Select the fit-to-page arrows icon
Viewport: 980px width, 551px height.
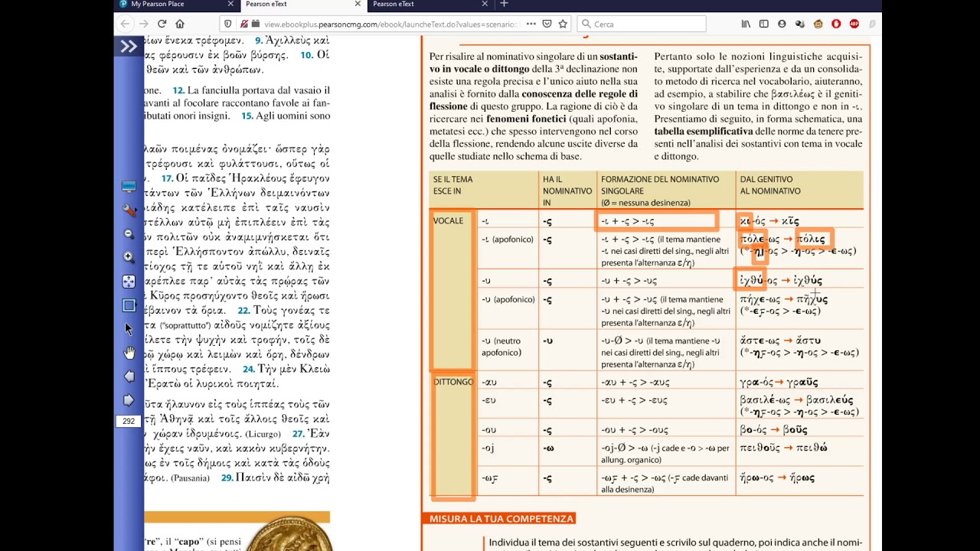click(129, 282)
